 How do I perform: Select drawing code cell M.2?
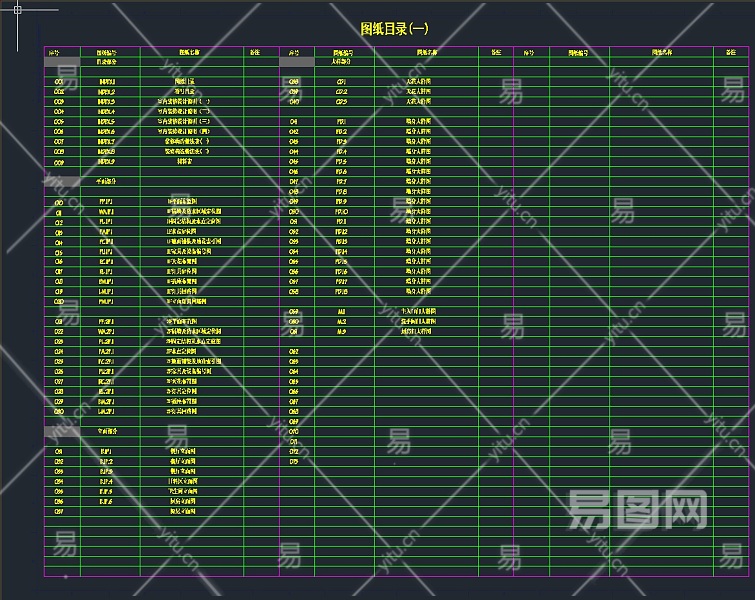[341, 322]
